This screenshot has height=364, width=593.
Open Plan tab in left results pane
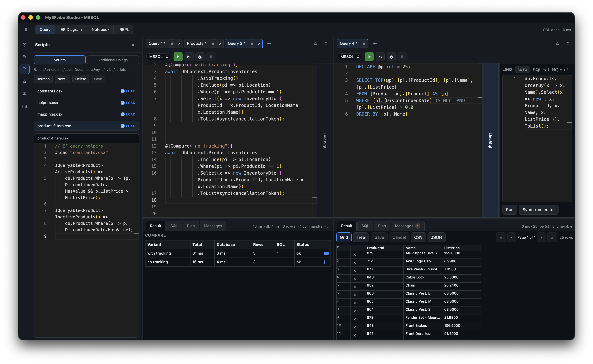coord(191,226)
